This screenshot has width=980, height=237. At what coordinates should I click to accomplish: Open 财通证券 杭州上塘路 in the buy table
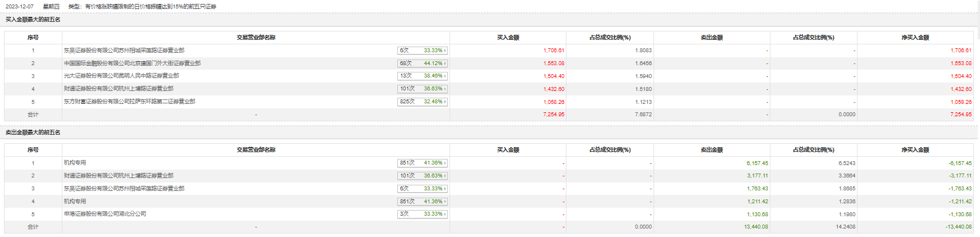119,89
